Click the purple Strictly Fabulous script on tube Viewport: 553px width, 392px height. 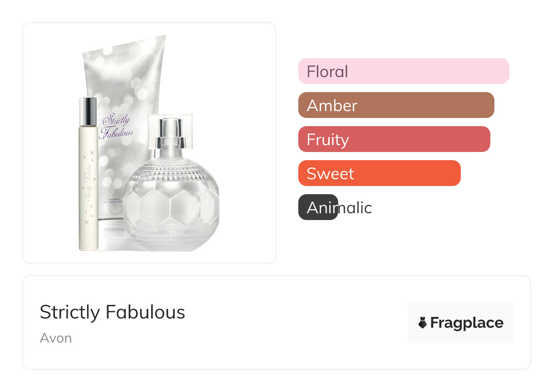pyautogui.click(x=117, y=126)
